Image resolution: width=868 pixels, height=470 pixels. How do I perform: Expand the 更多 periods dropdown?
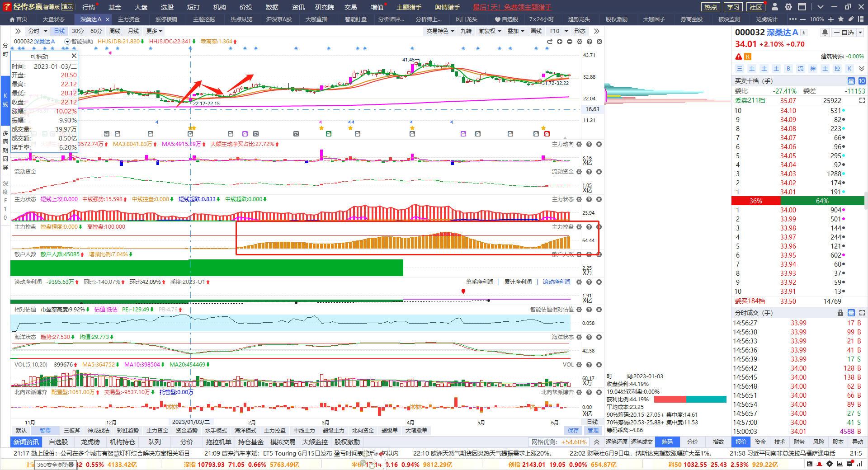[x=154, y=31]
